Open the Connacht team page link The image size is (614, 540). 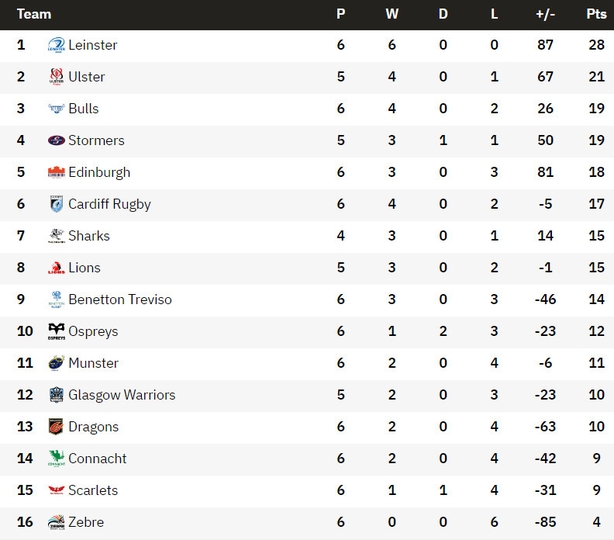[97, 459]
